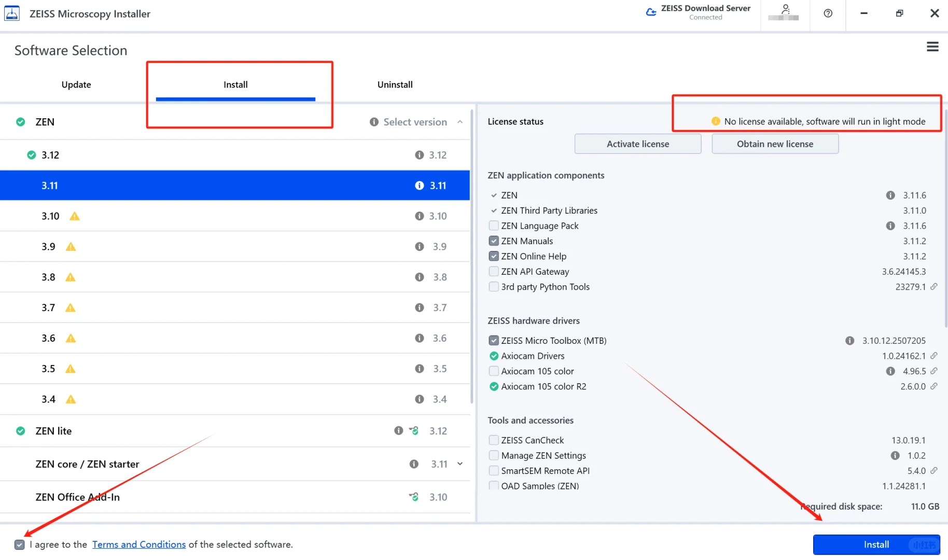The image size is (948, 560).
Task: Click the OAD Samples (ZEN) checkbox
Action: coord(494,486)
